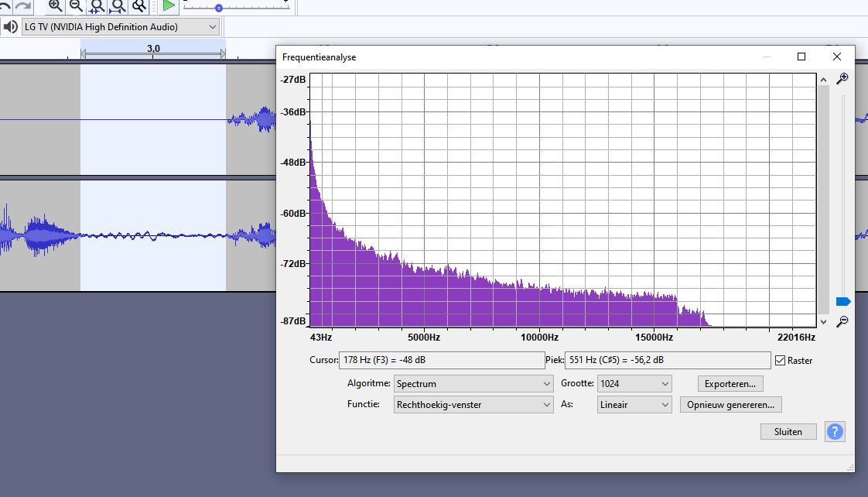
Task: Open the As Lineair dropdown
Action: [634, 404]
